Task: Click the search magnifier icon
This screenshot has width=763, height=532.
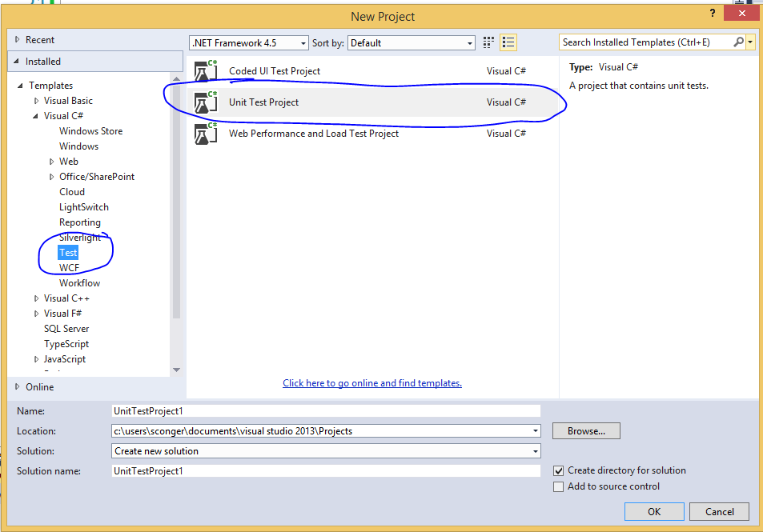Action: [738, 42]
